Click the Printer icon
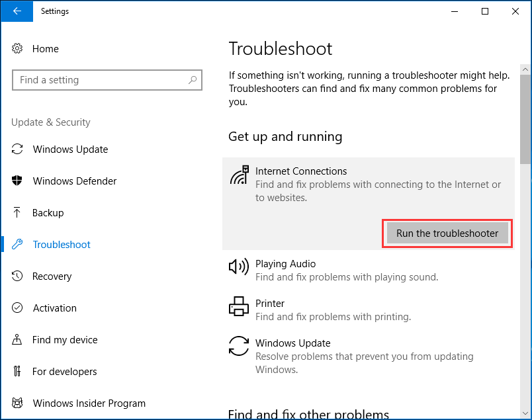The image size is (532, 420). [239, 306]
